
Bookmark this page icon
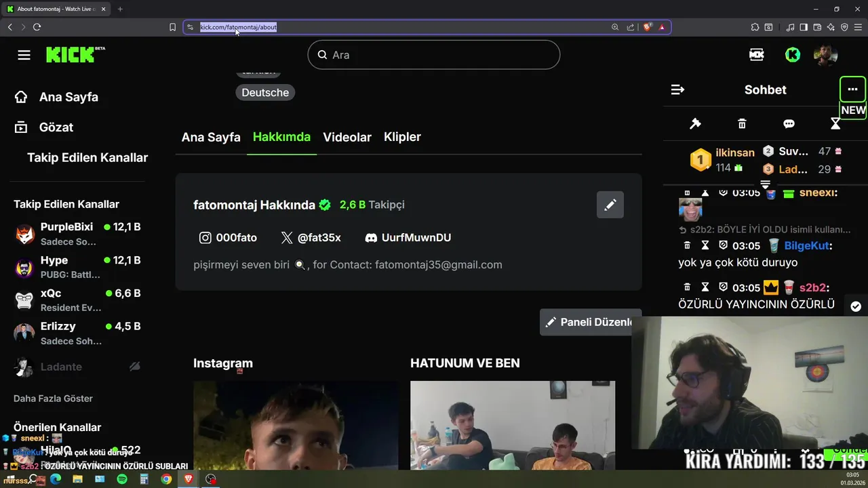click(x=172, y=27)
